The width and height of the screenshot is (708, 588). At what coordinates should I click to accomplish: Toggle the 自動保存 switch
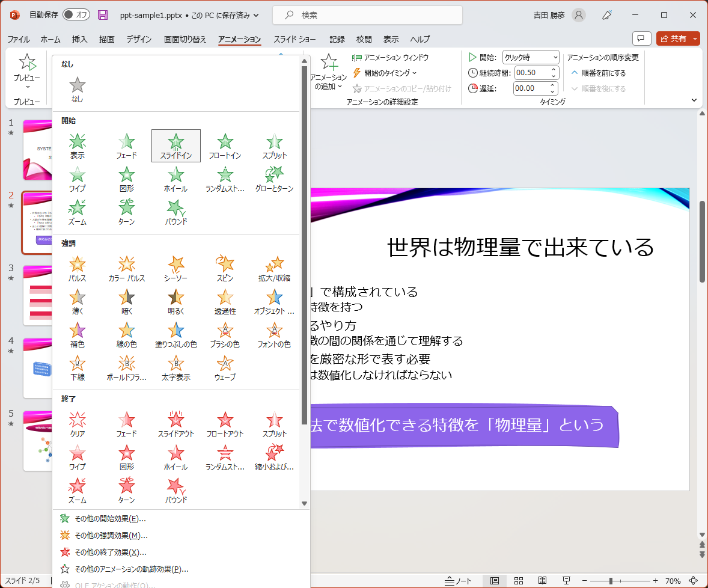coord(76,15)
